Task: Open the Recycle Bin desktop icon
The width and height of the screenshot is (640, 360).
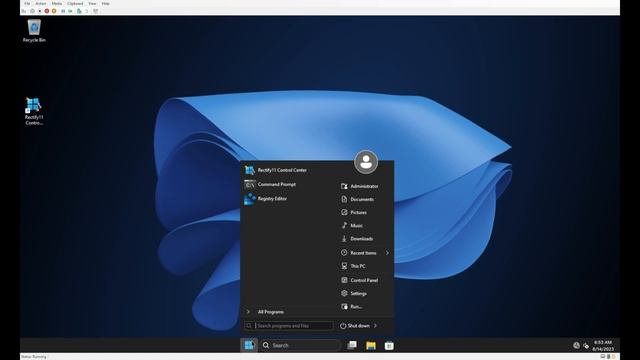Action: (34, 31)
